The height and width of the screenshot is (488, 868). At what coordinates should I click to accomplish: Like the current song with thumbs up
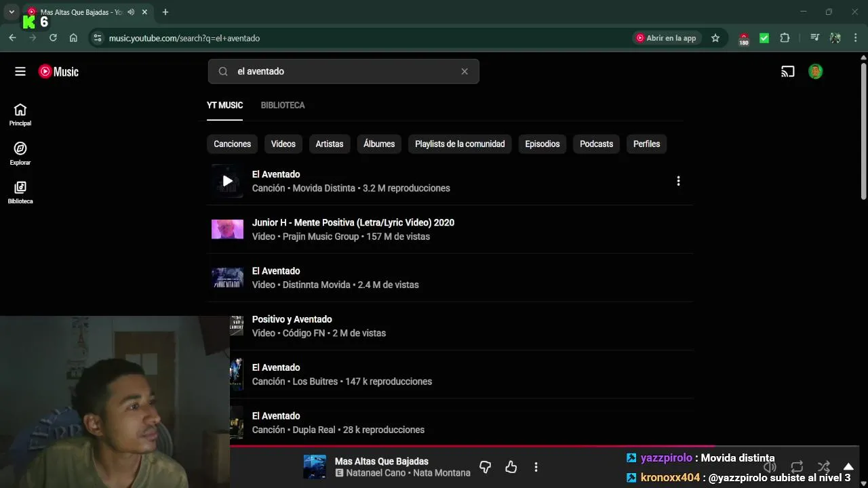511,467
